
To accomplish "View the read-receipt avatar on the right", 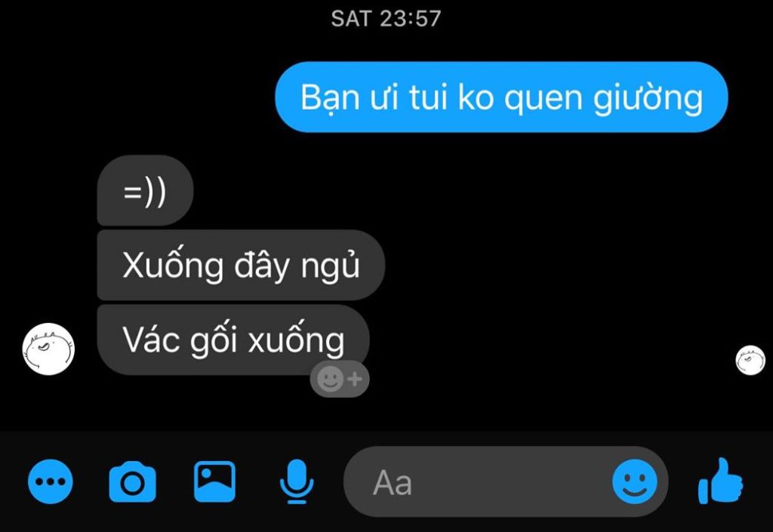I will click(x=750, y=360).
